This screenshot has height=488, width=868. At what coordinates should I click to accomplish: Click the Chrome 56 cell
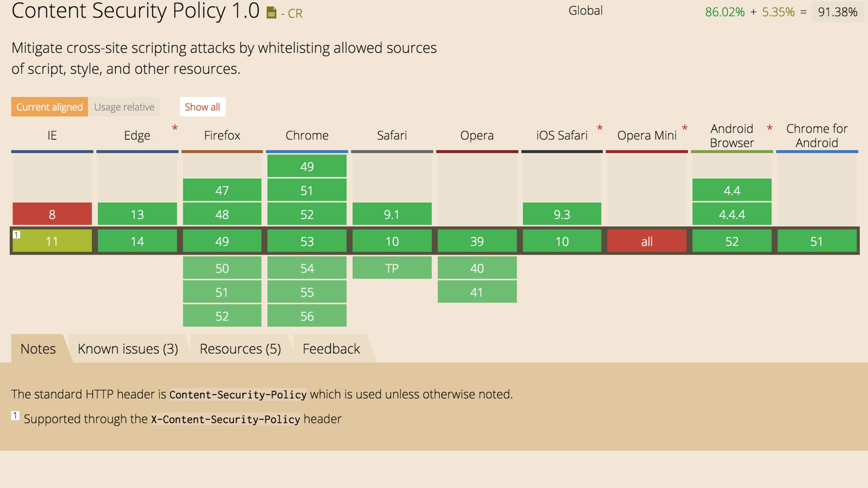(x=307, y=316)
